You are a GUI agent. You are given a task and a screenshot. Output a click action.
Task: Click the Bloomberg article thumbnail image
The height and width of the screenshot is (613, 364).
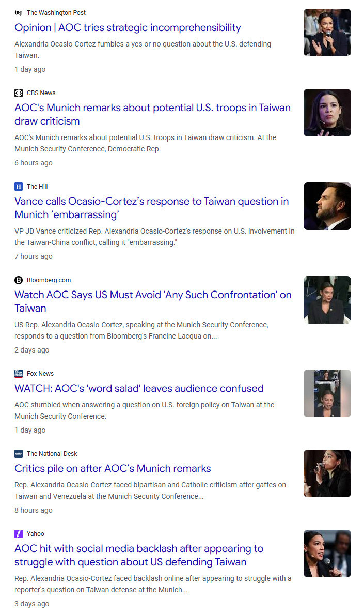click(327, 300)
